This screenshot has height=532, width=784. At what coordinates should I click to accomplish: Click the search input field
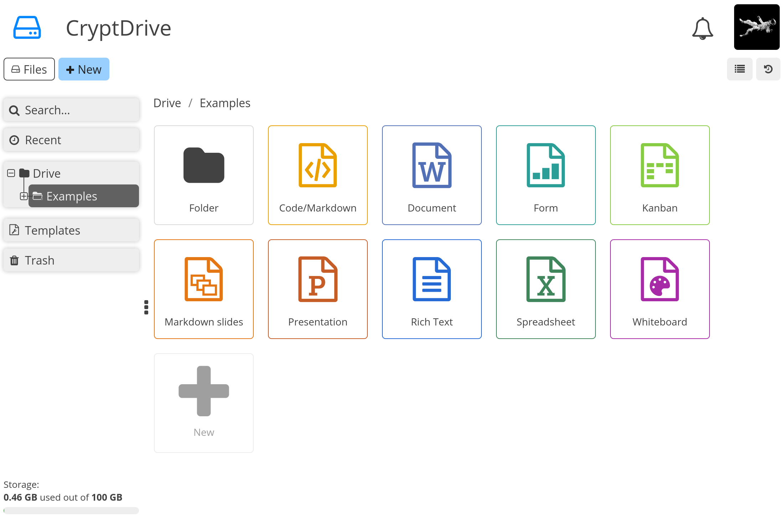[x=71, y=110]
